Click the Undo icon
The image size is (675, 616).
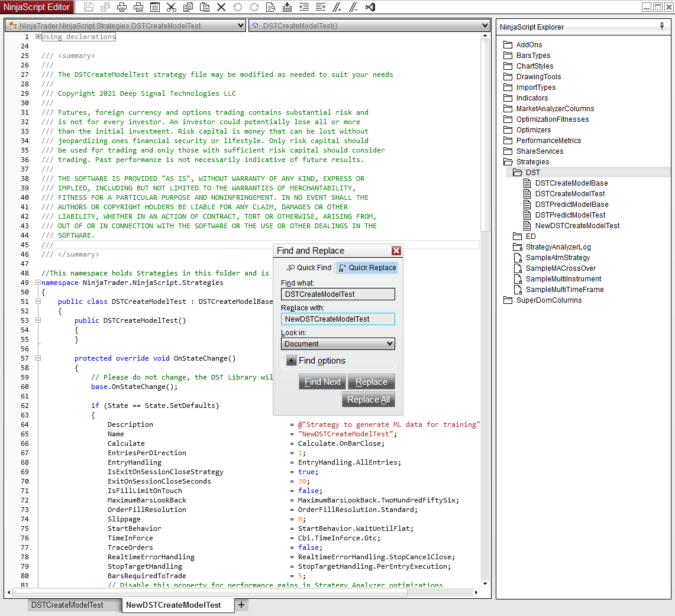238,7
